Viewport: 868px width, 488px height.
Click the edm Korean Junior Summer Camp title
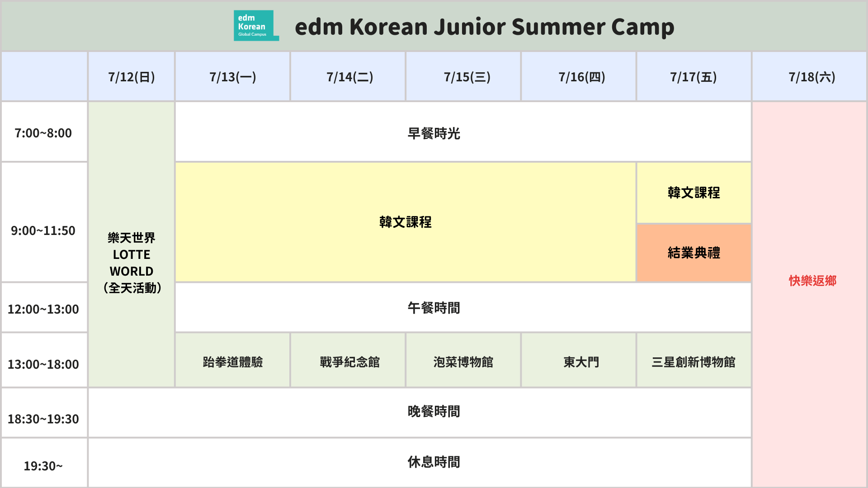tap(484, 27)
